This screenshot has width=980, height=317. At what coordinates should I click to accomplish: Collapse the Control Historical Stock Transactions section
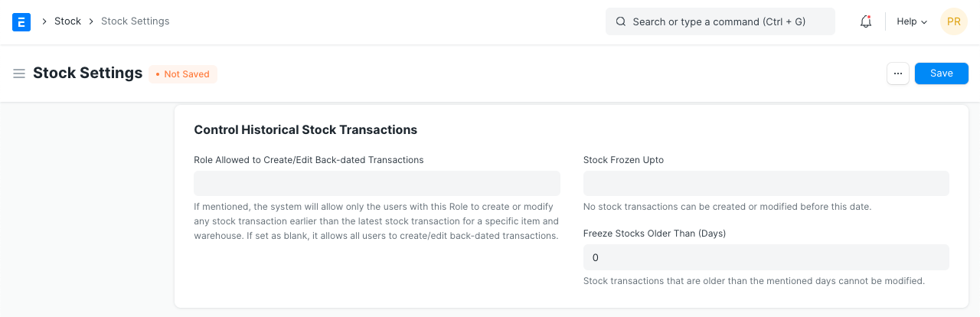point(305,130)
